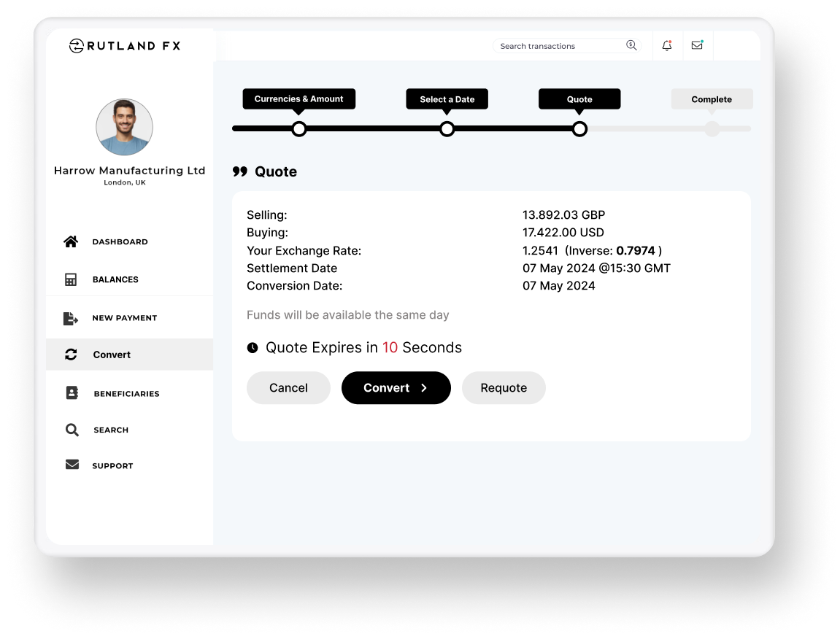Open the Convert menu item
This screenshot has width=840, height=639.
(112, 355)
